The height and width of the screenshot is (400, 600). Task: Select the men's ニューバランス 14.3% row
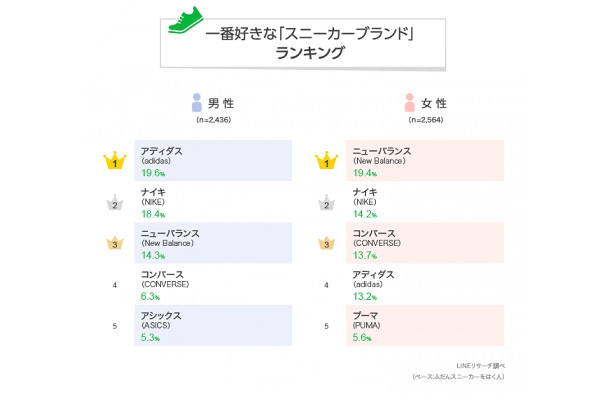point(212,244)
